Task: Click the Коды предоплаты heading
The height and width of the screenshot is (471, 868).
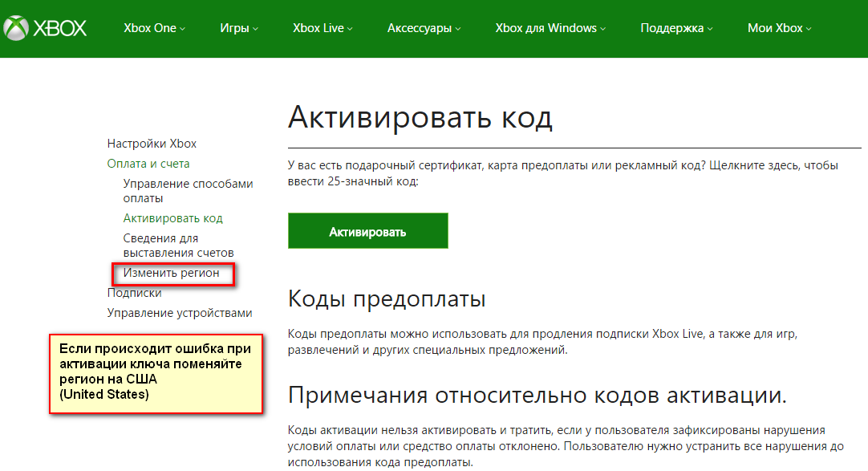Action: 387,298
